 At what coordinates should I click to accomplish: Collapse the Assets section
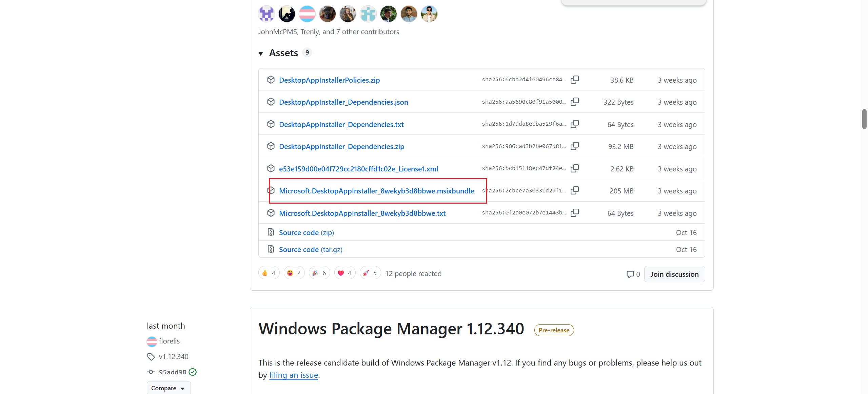[261, 54]
